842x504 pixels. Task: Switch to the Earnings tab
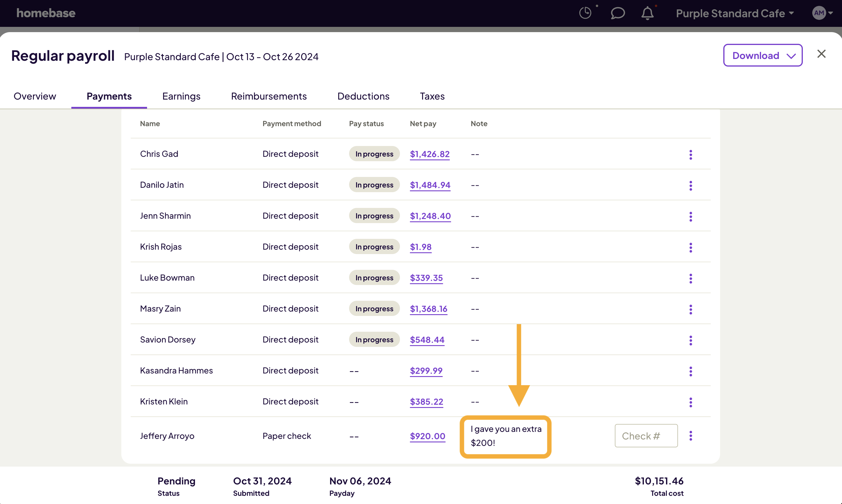[x=181, y=96]
